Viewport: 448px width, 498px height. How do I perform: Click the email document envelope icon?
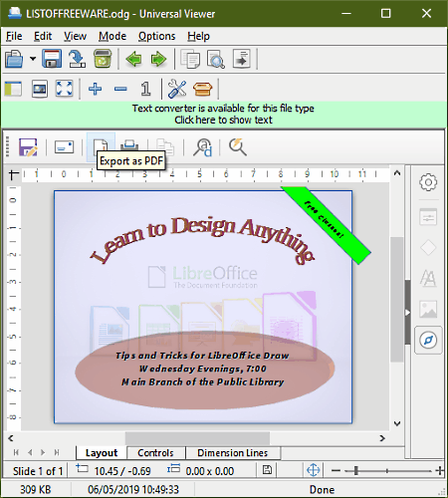click(64, 146)
